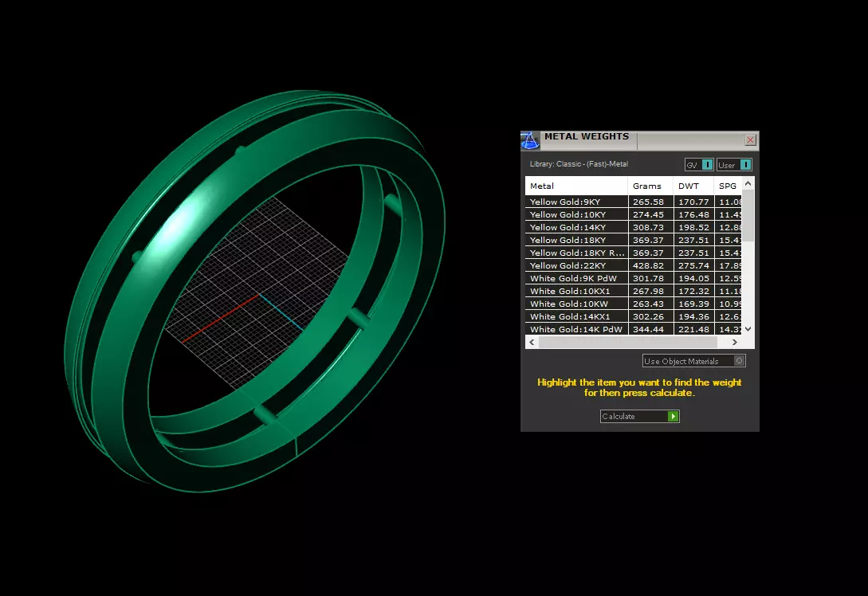
Task: Click grams value 265.58
Action: click(x=648, y=202)
